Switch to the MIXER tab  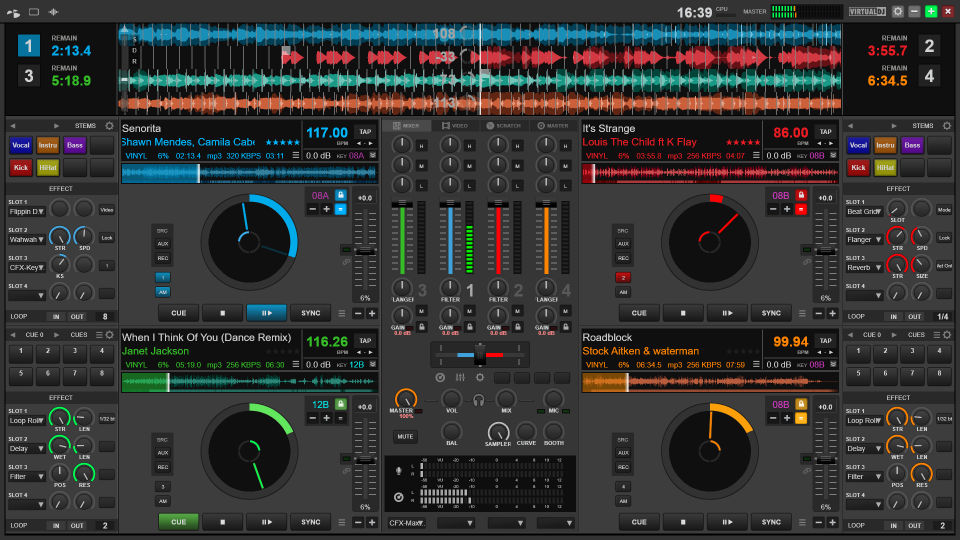pos(407,126)
